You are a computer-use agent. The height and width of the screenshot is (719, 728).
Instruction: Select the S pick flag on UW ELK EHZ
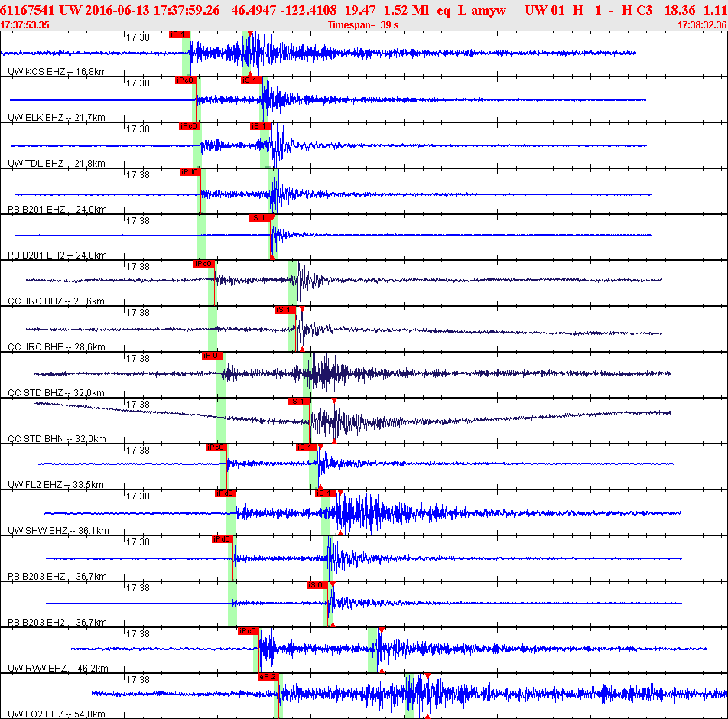tap(251, 80)
